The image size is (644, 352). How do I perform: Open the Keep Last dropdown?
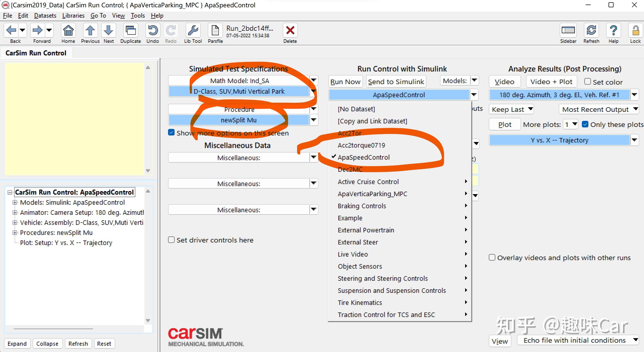tap(511, 109)
